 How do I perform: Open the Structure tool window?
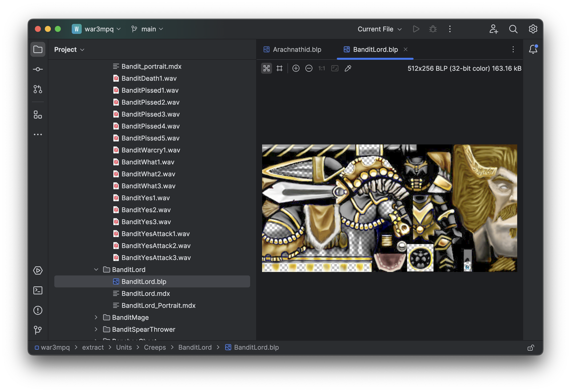coord(38,115)
